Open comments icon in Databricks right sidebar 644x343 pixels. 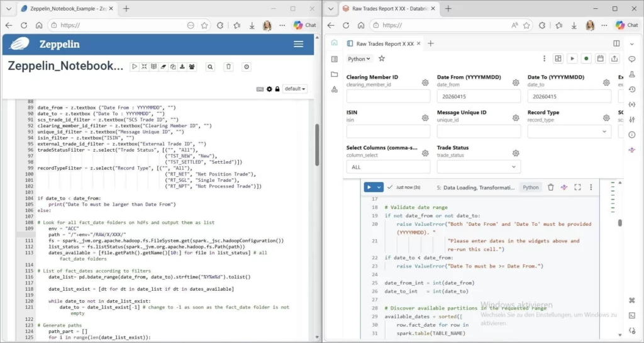632,59
